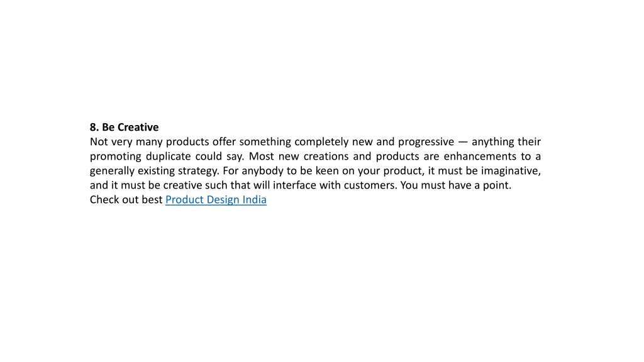Click the word 'anybody' in the paragraph
Viewport: 644px width, 362px height.
[262, 171]
